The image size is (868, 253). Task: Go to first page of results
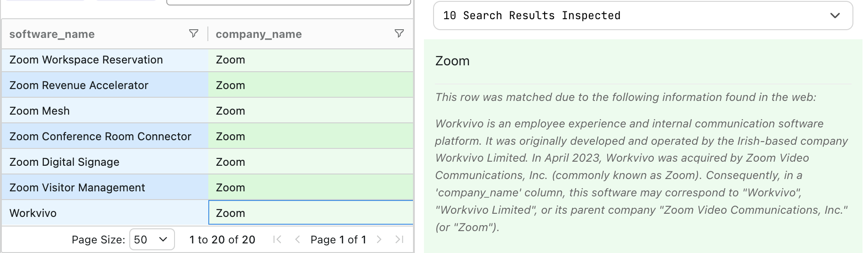coord(277,239)
